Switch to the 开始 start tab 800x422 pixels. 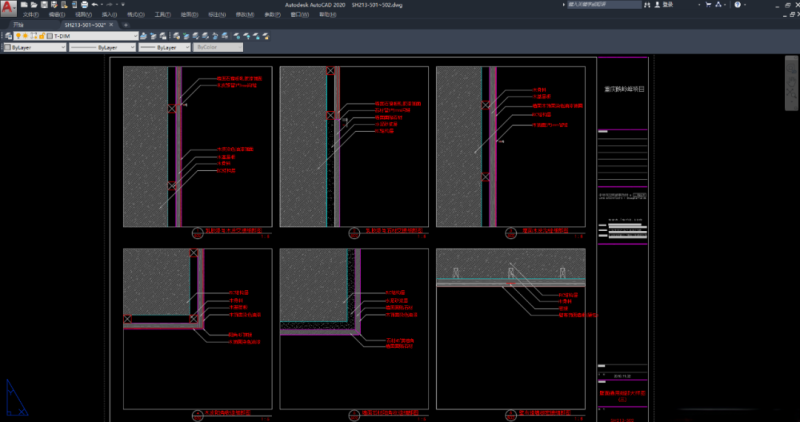point(16,25)
